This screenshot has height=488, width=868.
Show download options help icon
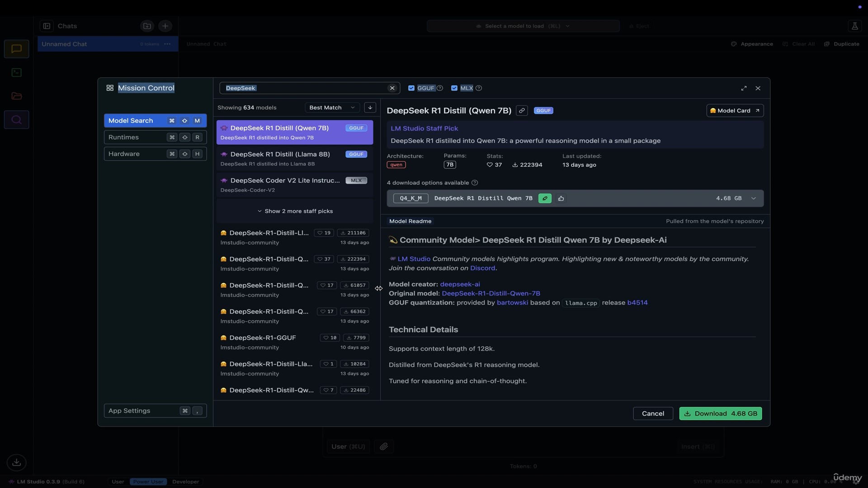pos(475,183)
